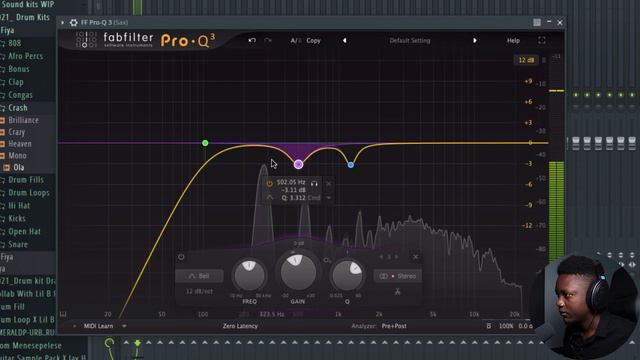Viewport: 640px width, 360px height.
Task: Adjust the GAIN knob
Action: click(298, 272)
